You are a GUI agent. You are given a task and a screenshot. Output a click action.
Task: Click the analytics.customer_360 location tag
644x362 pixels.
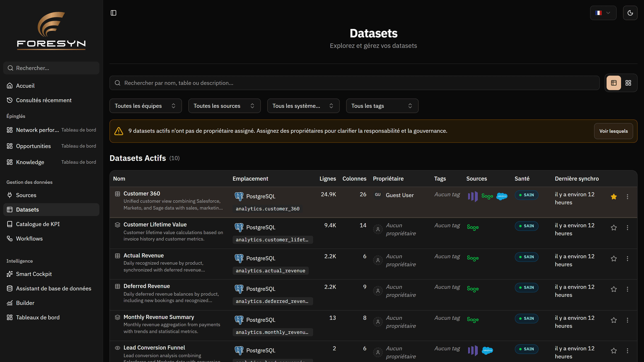267,209
